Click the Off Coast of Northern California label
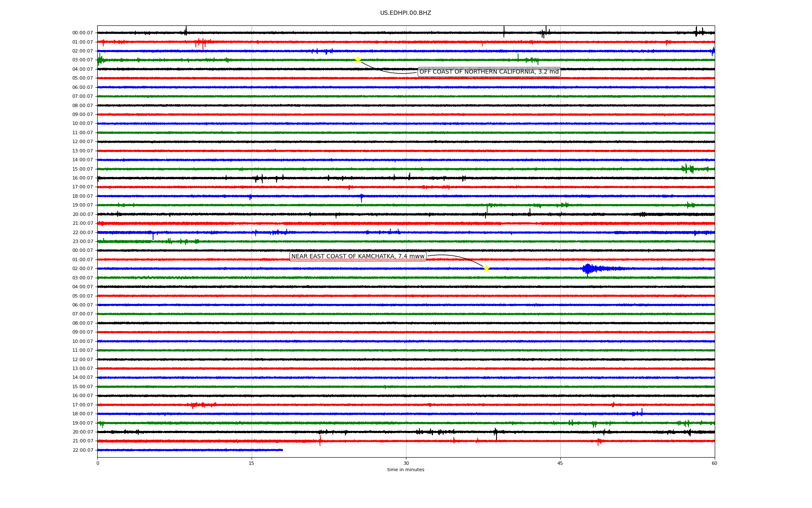812x508 pixels. pos(488,72)
